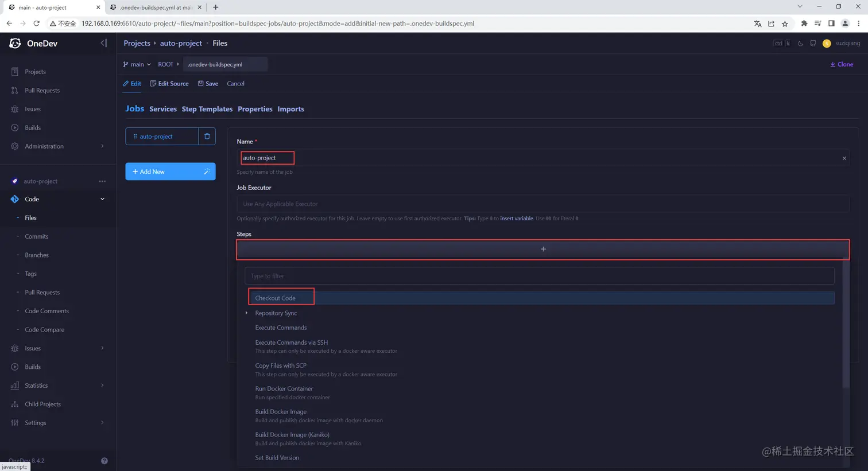Screen dimensions: 868x471
Task: Switch to Edit Source tab
Action: point(169,84)
